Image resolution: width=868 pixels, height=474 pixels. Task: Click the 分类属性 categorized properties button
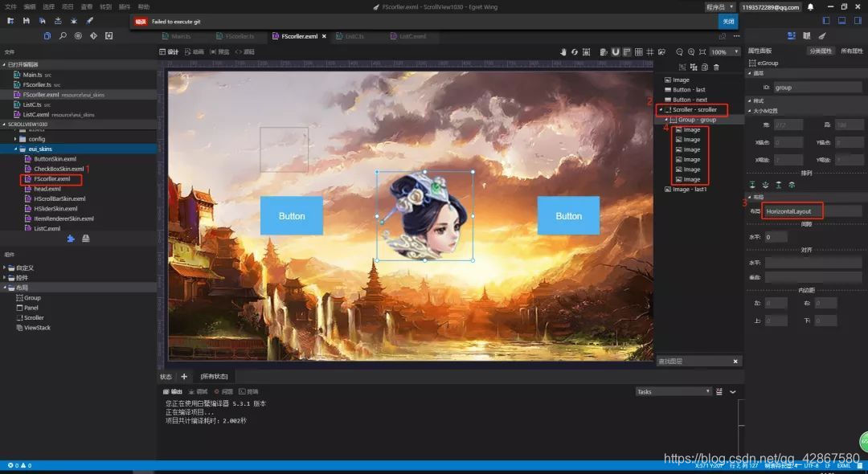pyautogui.click(x=821, y=51)
